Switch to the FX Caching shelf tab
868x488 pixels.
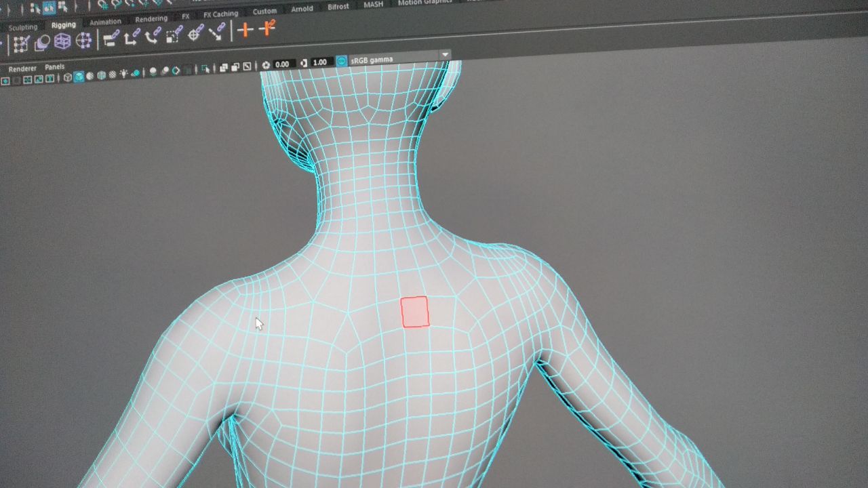[x=221, y=14]
